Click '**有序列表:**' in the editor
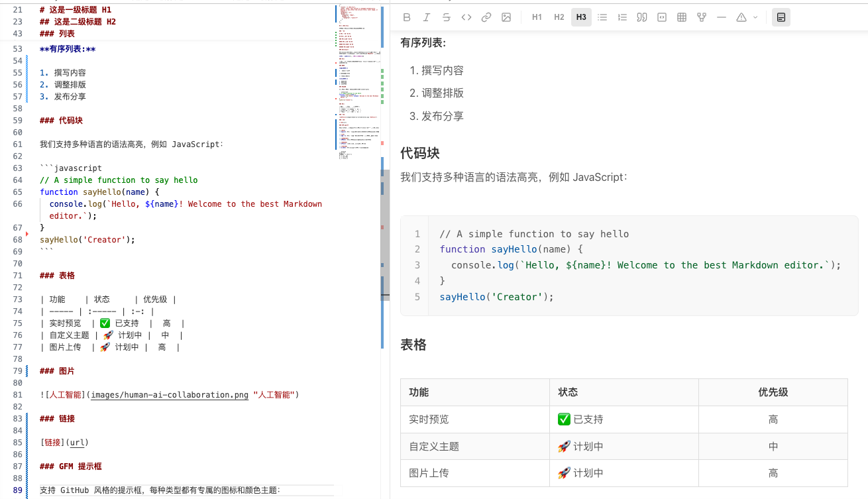This screenshot has width=868, height=499. pyautogui.click(x=68, y=49)
